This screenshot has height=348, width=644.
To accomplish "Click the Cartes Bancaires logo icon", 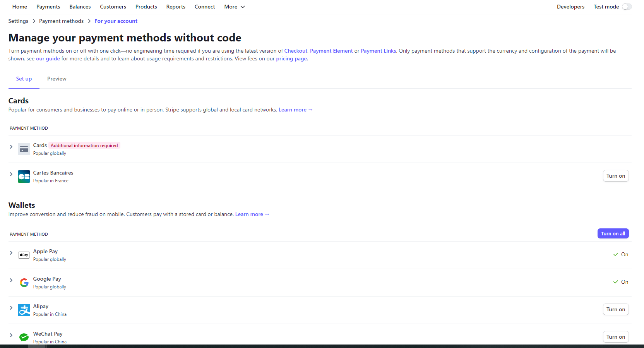I will (24, 177).
